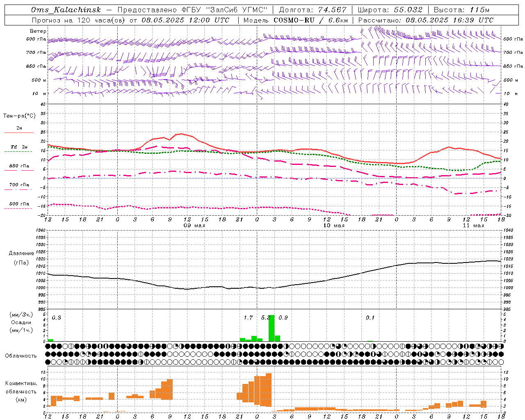Viewport: 525px width, 420px height.
Task: Click the Давление pressure axis title
Action: [x=21, y=253]
